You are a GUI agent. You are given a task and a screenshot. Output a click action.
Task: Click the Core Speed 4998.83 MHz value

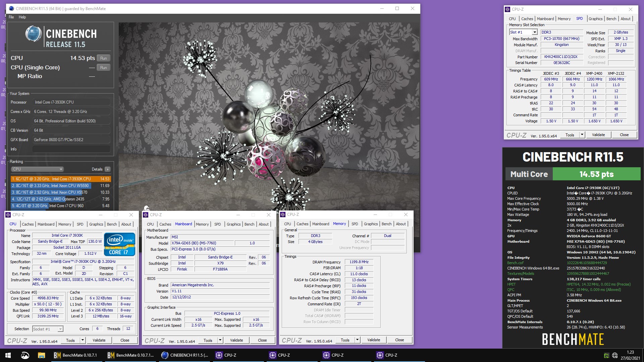tap(48, 298)
